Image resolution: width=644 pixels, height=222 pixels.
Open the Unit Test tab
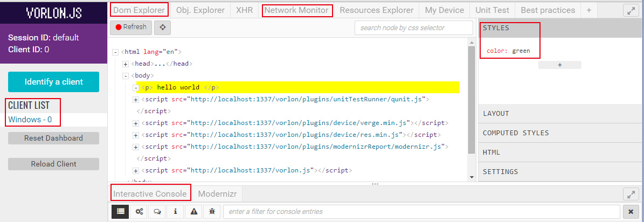(x=492, y=10)
